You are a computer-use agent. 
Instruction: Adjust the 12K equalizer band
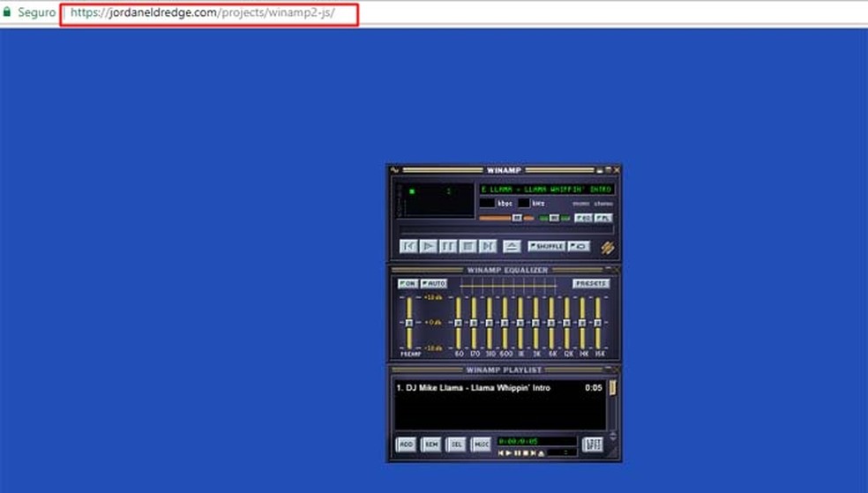tap(567, 323)
